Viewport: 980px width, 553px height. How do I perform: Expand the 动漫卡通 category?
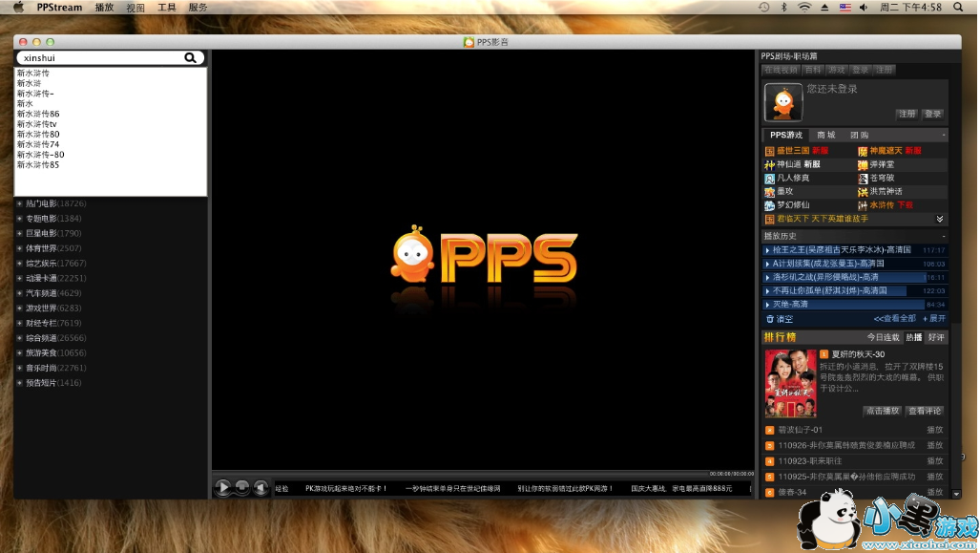point(19,278)
